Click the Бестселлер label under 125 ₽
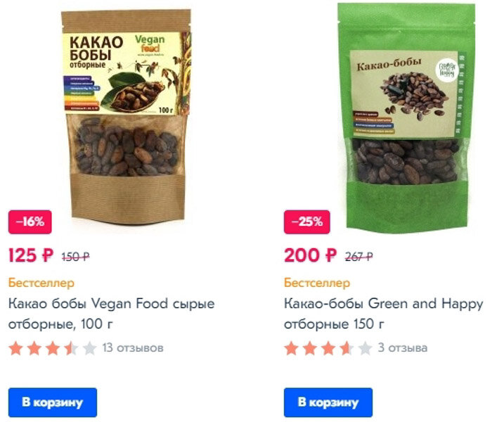The height and width of the screenshot is (422, 504). [41, 283]
